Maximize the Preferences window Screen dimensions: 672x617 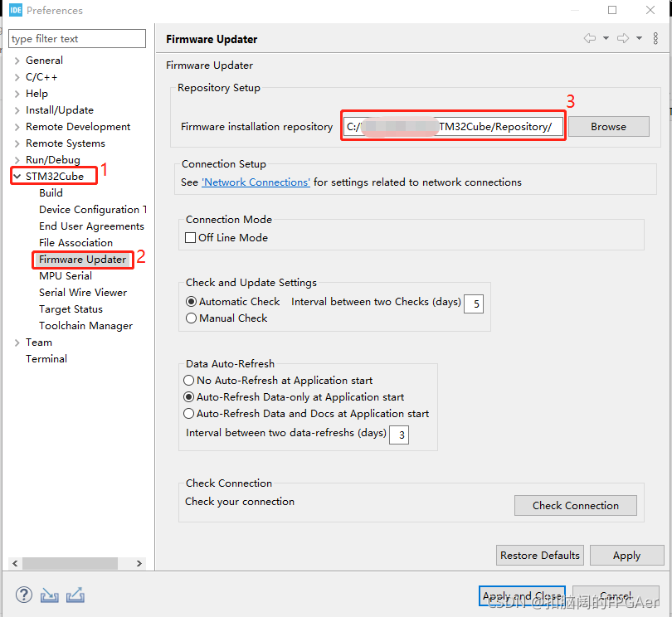click(x=612, y=10)
